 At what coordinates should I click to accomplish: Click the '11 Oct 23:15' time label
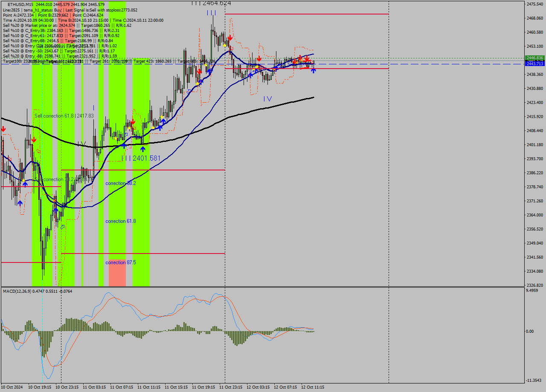click(231, 387)
